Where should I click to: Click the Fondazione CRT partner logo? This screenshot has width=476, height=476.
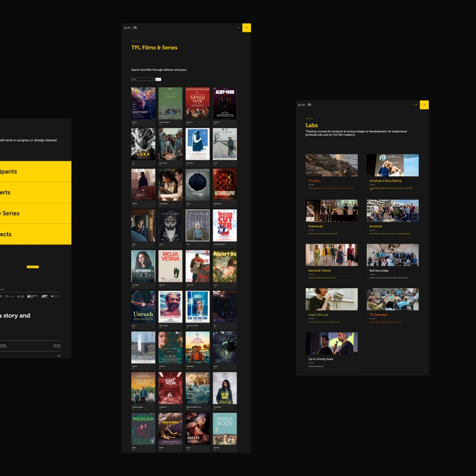point(33,296)
